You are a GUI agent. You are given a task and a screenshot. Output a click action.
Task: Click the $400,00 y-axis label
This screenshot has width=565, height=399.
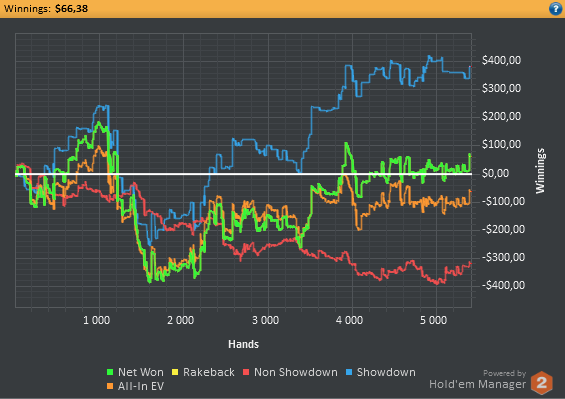click(501, 60)
